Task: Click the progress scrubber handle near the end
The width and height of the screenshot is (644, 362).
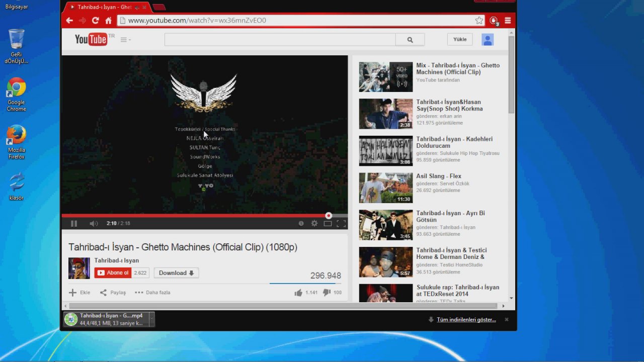Action: [329, 216]
